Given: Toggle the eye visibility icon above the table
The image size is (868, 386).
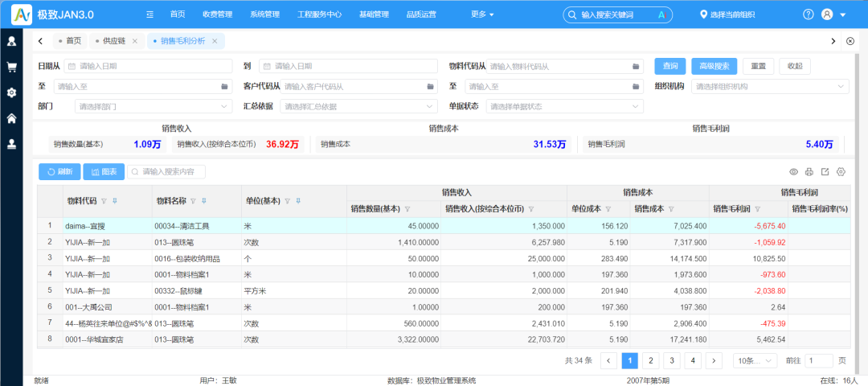Looking at the screenshot, I should click(x=793, y=171).
